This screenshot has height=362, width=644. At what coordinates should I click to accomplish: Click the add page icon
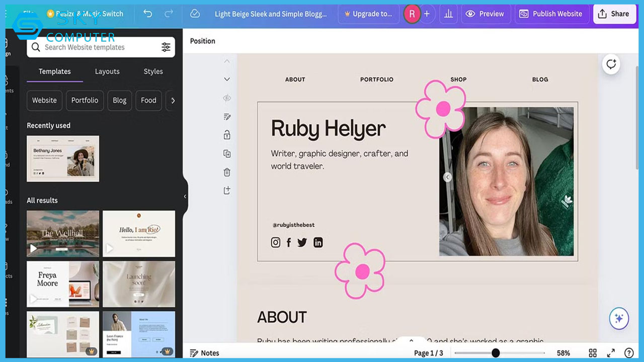point(227,191)
